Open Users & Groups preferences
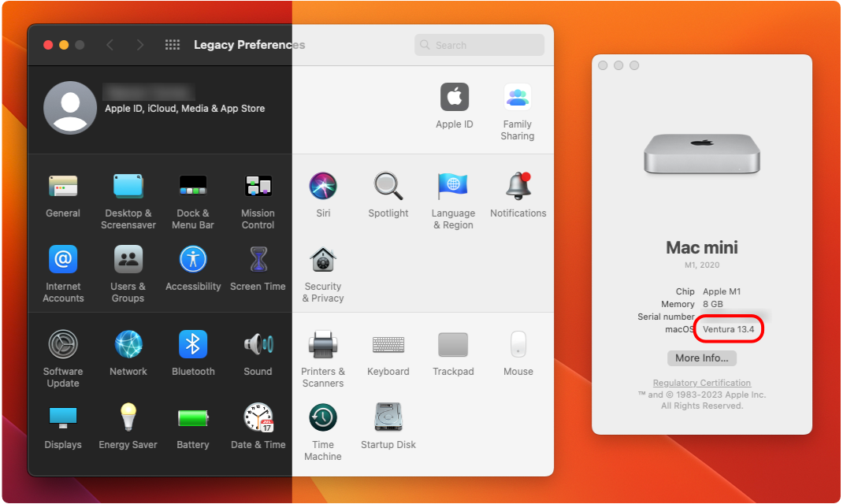 coord(128,260)
